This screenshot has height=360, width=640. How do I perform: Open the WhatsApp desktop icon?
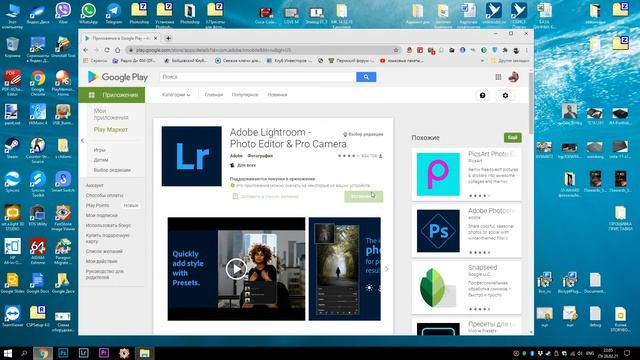pos(88,13)
